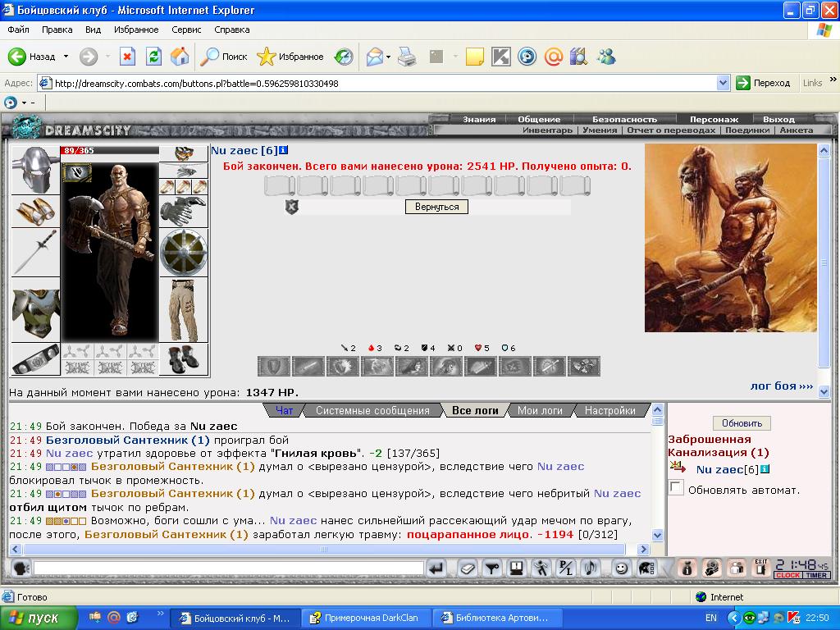This screenshot has width=840, height=630.
Task: Click the round shield equipment slot
Action: pos(183,253)
